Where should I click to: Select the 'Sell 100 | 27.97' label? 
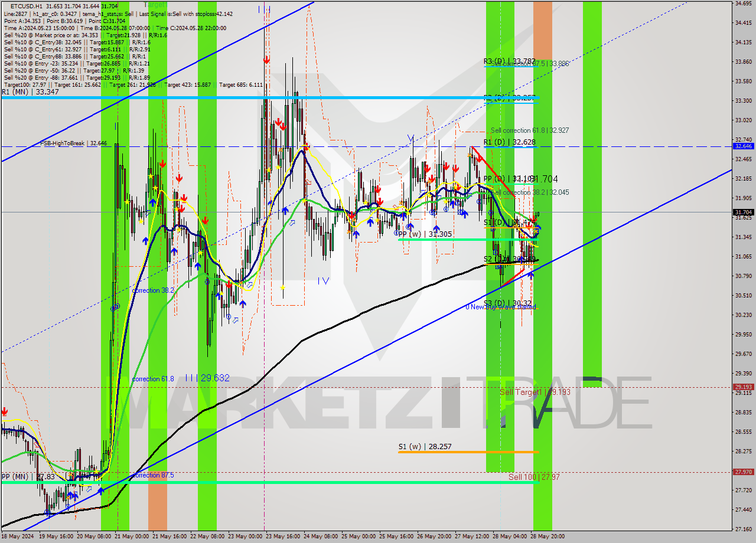534,477
